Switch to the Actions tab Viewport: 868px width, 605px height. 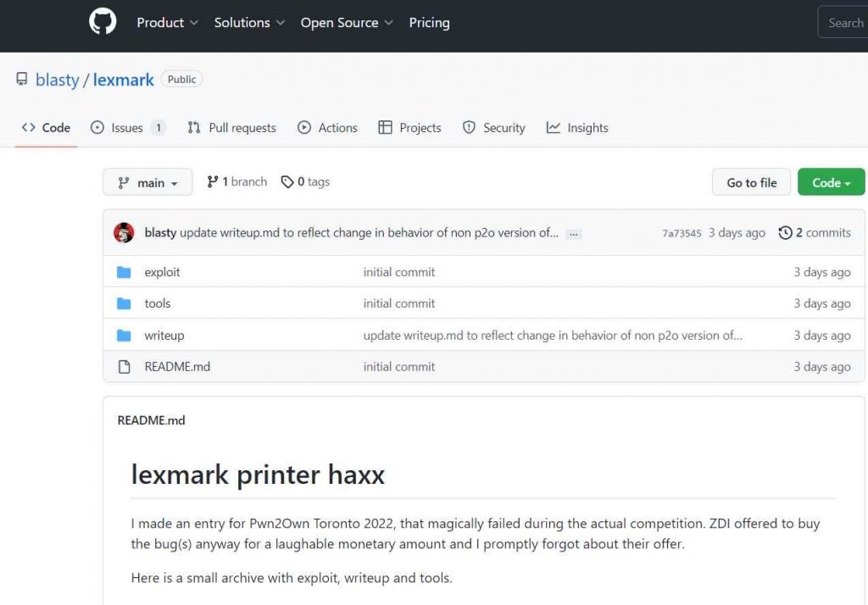[x=328, y=128]
